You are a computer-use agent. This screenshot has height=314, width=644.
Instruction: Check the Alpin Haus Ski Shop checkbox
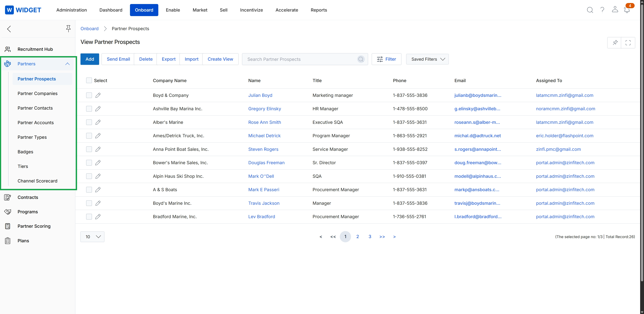[89, 176]
